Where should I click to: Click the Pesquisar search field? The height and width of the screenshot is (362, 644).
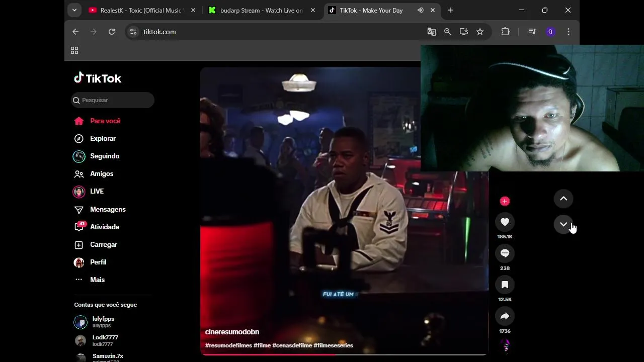point(113,100)
